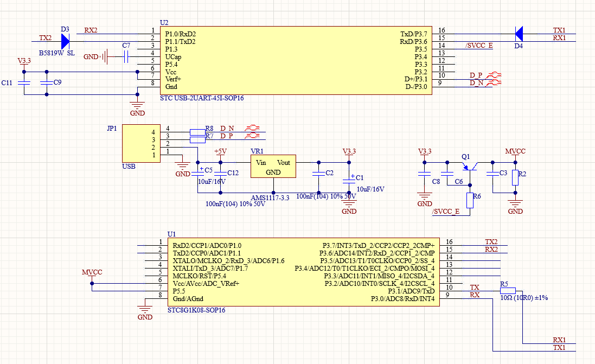Select transistor Q1 symbol
The width and height of the screenshot is (595, 364).
coord(470,166)
